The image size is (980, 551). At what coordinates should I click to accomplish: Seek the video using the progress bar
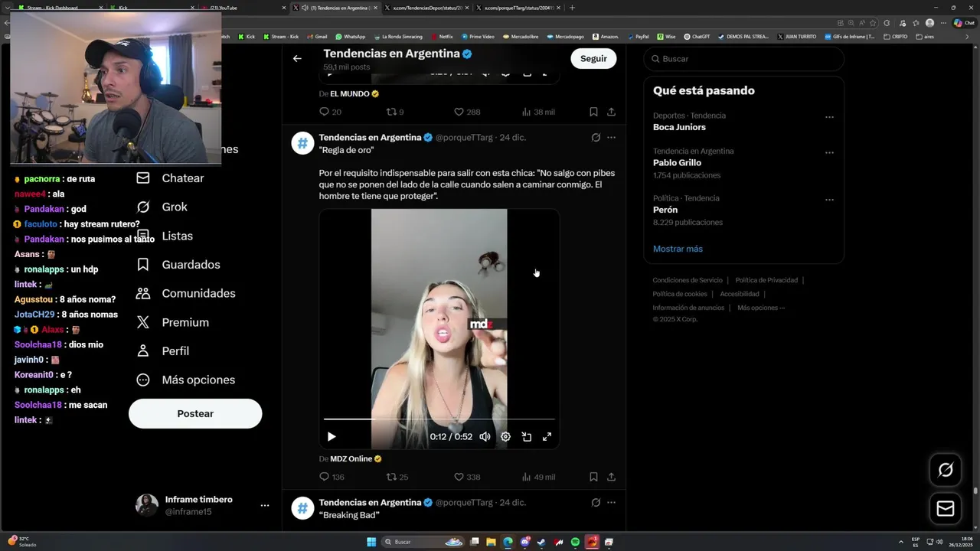pyautogui.click(x=439, y=419)
